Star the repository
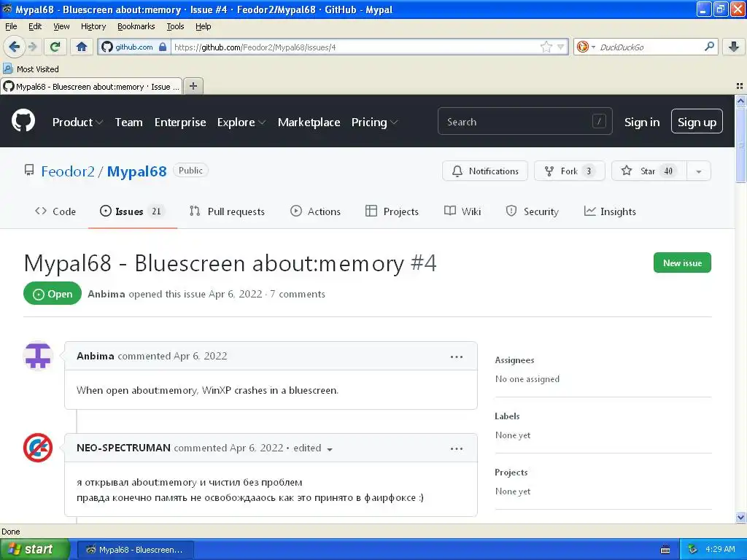This screenshot has width=747, height=560. point(649,171)
